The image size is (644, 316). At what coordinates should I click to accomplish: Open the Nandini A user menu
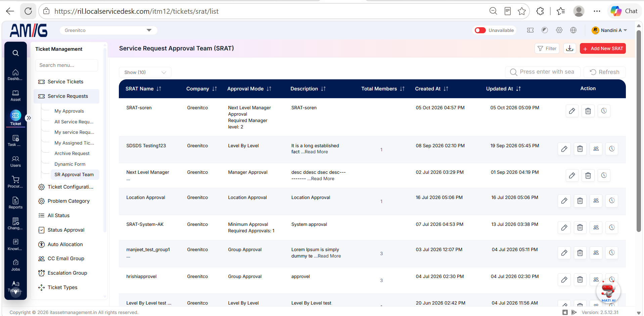click(609, 30)
